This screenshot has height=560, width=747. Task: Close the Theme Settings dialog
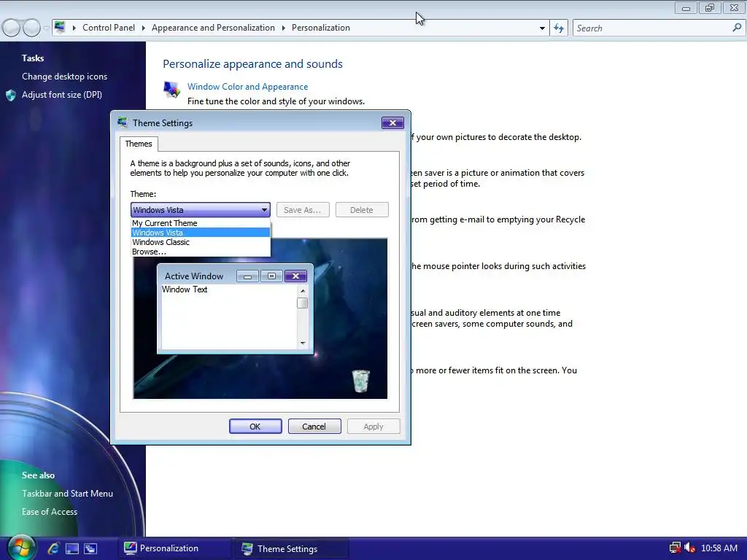coord(392,122)
